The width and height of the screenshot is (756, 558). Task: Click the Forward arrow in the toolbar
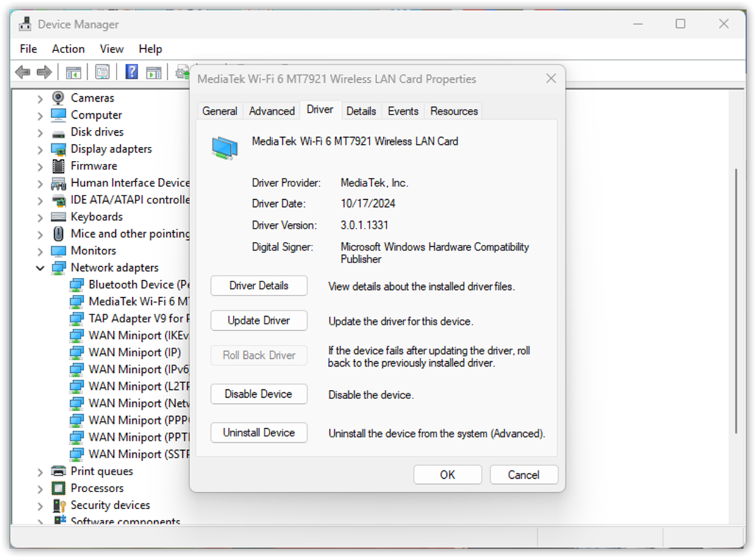click(x=44, y=72)
